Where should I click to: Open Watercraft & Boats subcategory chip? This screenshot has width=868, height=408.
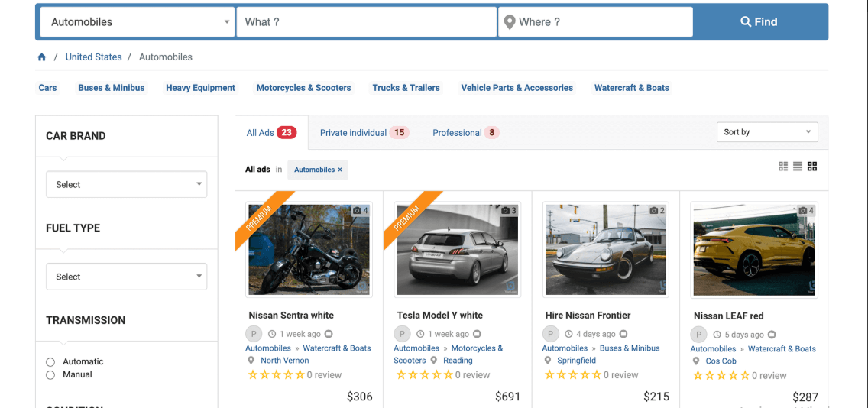pyautogui.click(x=632, y=87)
